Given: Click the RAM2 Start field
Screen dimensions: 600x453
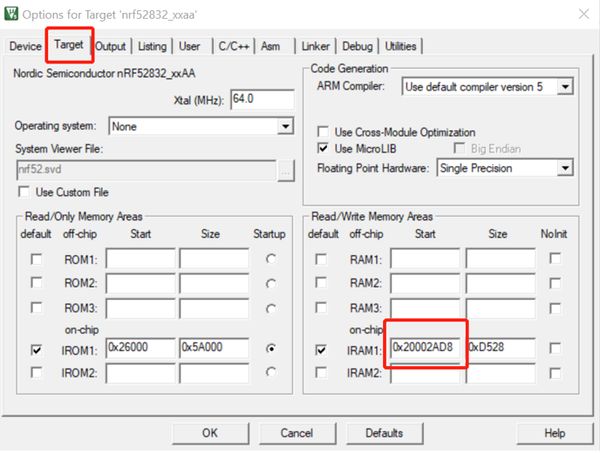Looking at the screenshot, I should tap(425, 283).
